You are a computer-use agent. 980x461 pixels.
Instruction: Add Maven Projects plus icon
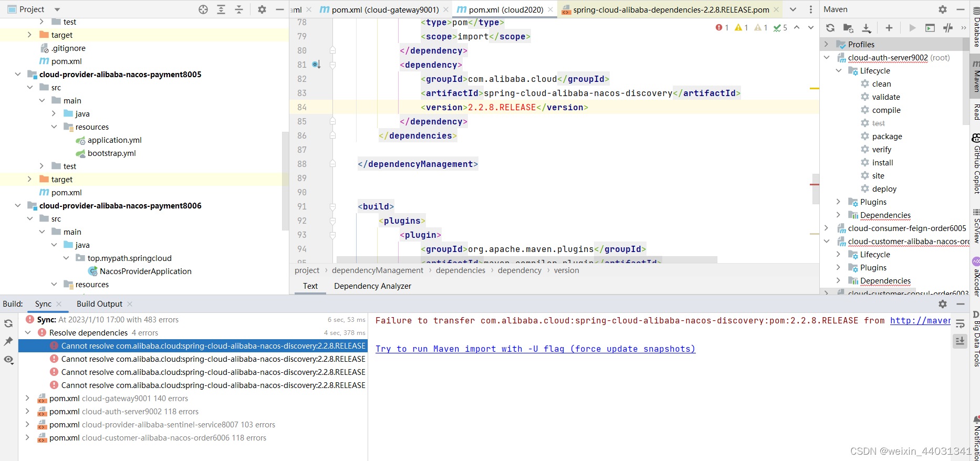point(889,28)
